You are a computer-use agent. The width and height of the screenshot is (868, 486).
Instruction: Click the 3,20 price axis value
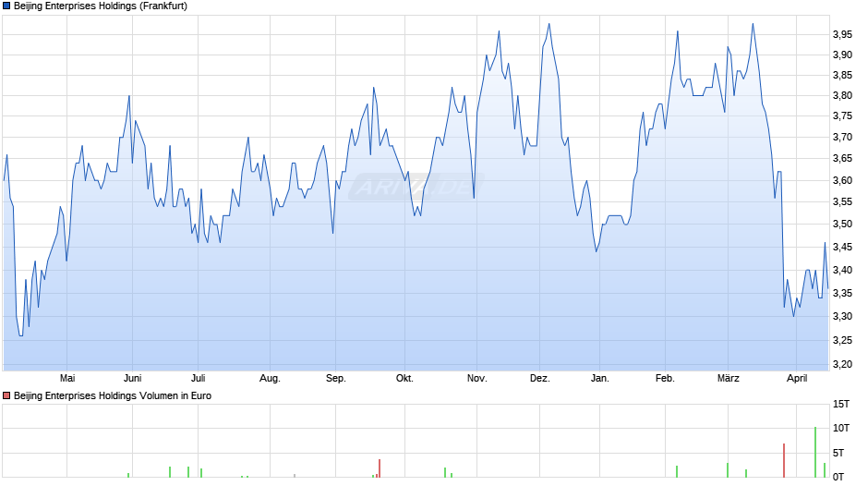[842, 365]
